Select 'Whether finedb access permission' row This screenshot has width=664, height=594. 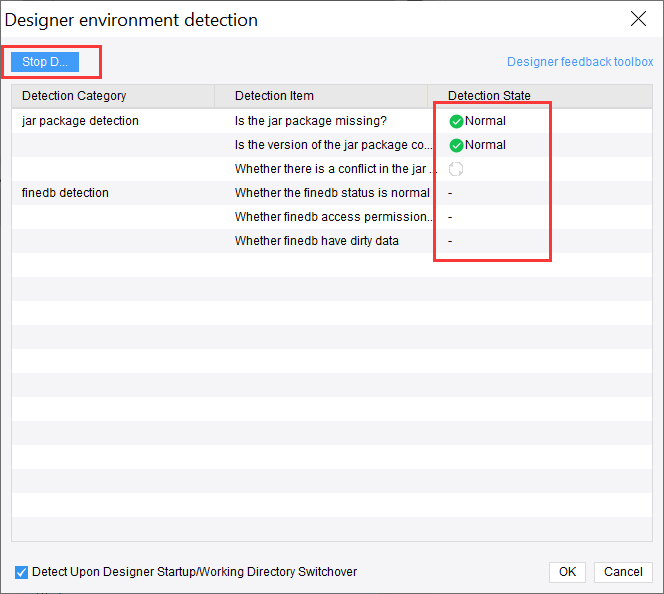tap(332, 217)
